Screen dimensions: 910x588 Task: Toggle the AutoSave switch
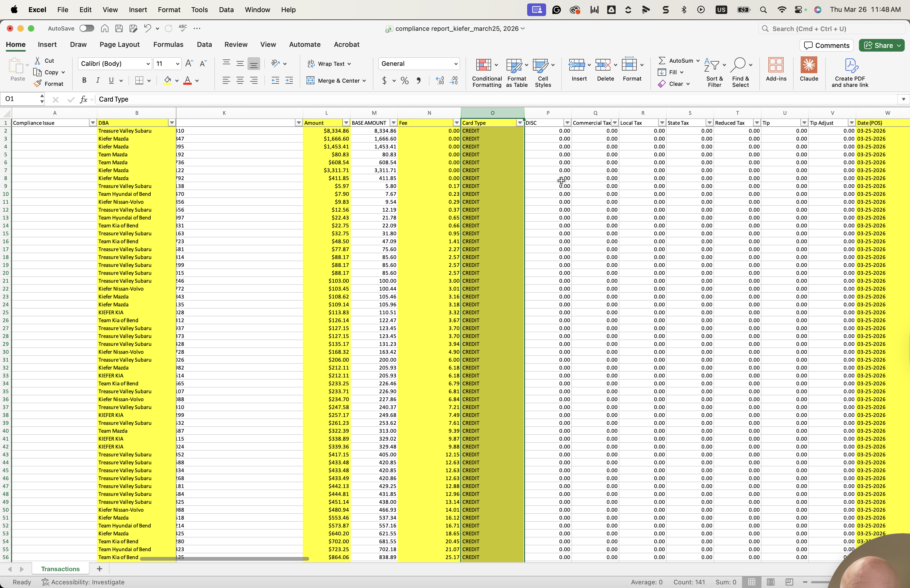87,28
